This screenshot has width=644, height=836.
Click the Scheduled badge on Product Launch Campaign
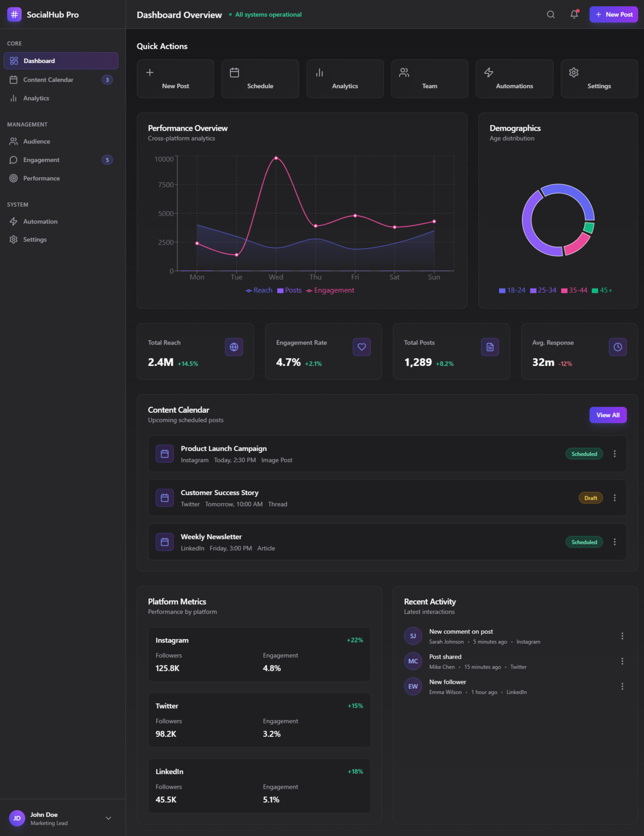(584, 454)
